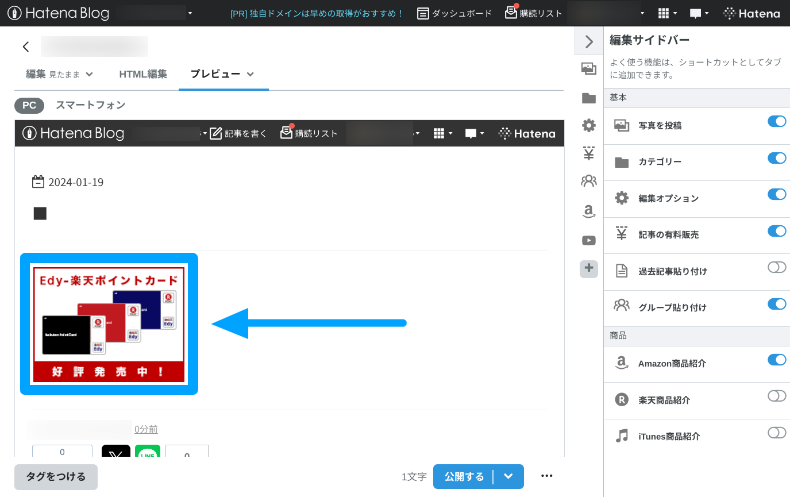This screenshot has width=790, height=498.
Task: Toggle the カテゴリー switch
Action: tap(776, 158)
